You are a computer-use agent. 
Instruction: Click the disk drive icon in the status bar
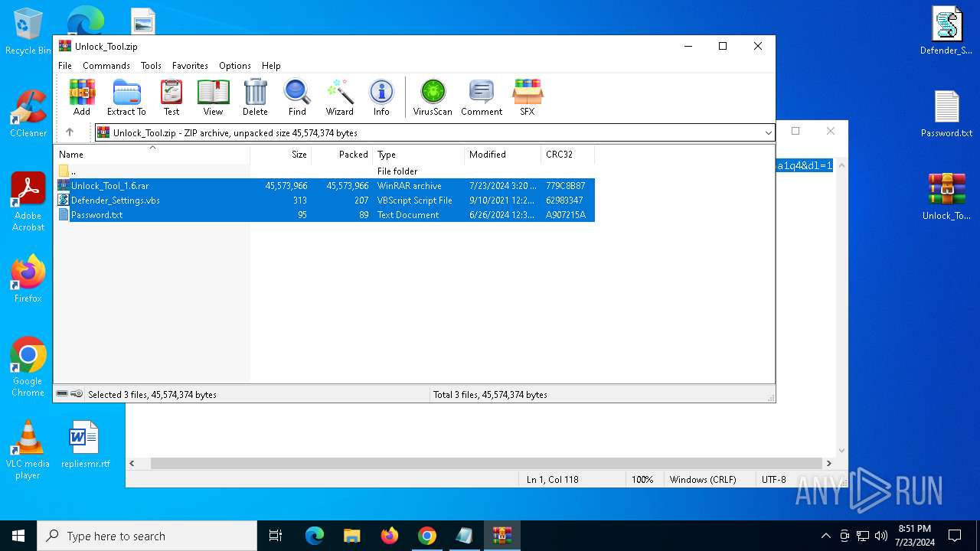62,394
